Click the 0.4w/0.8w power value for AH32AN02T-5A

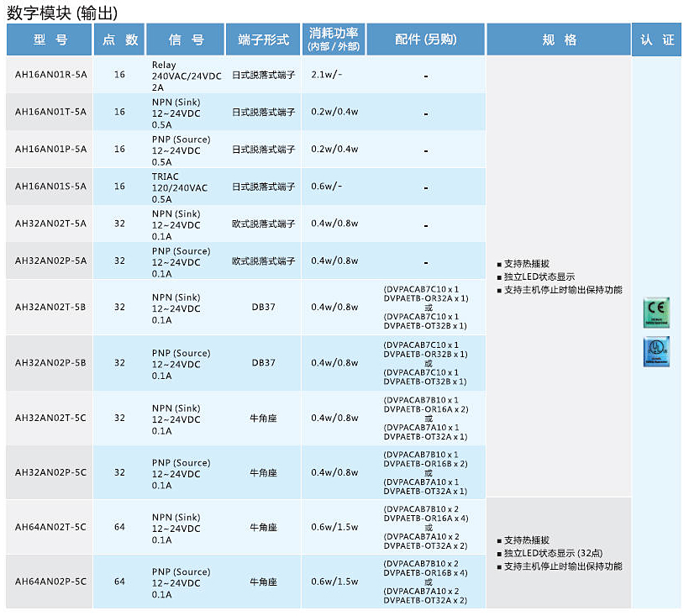[334, 224]
